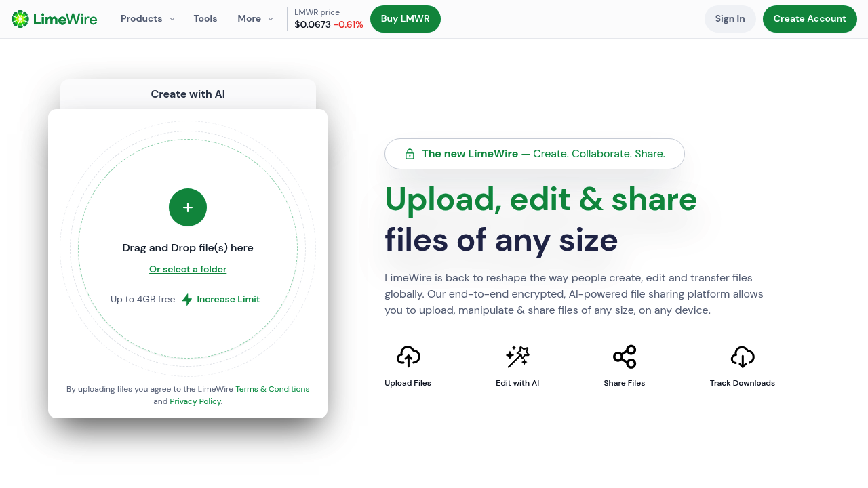The width and height of the screenshot is (868, 488).
Task: Click the Share Files icon
Action: (625, 357)
